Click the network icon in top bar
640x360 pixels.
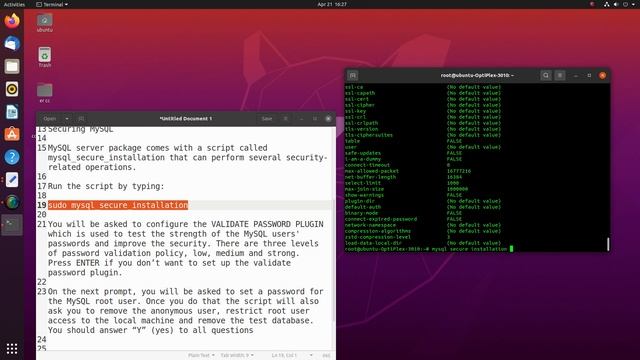[607, 4]
